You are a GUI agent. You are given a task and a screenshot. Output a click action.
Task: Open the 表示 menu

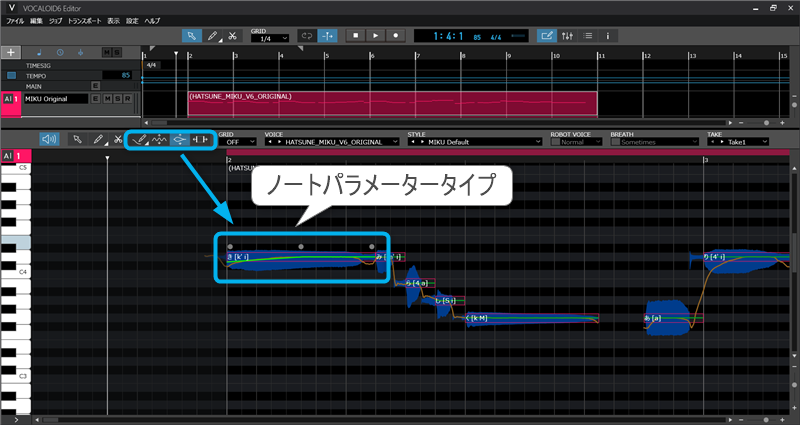[113, 21]
